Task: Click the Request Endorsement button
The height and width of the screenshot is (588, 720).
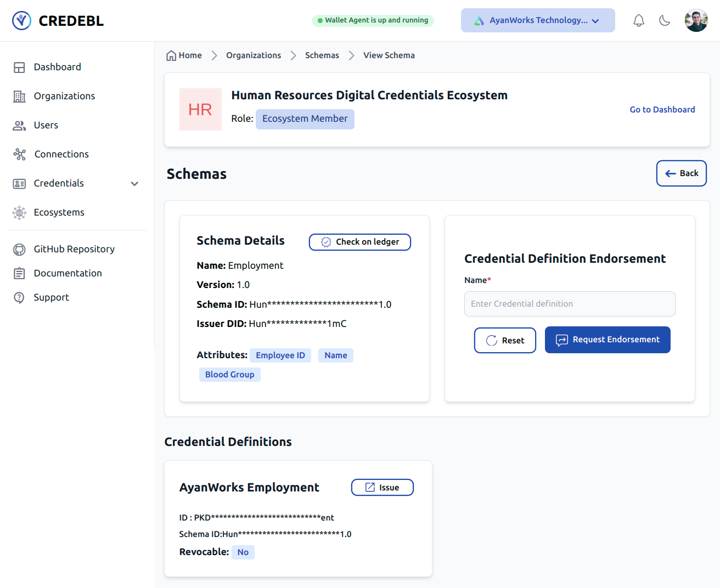Action: pyautogui.click(x=607, y=340)
